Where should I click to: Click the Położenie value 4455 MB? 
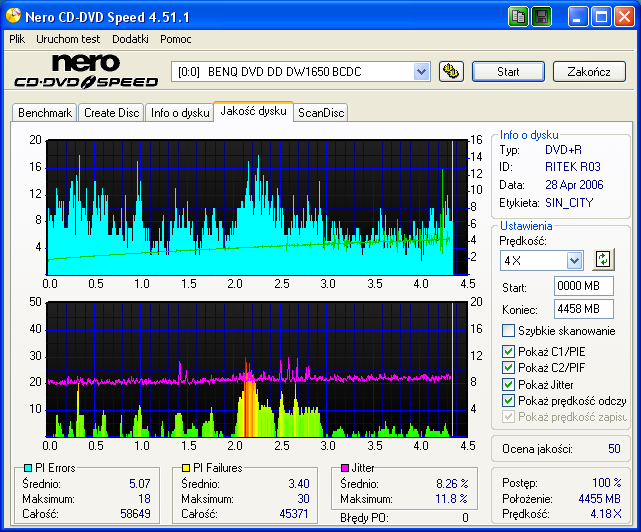(x=599, y=499)
